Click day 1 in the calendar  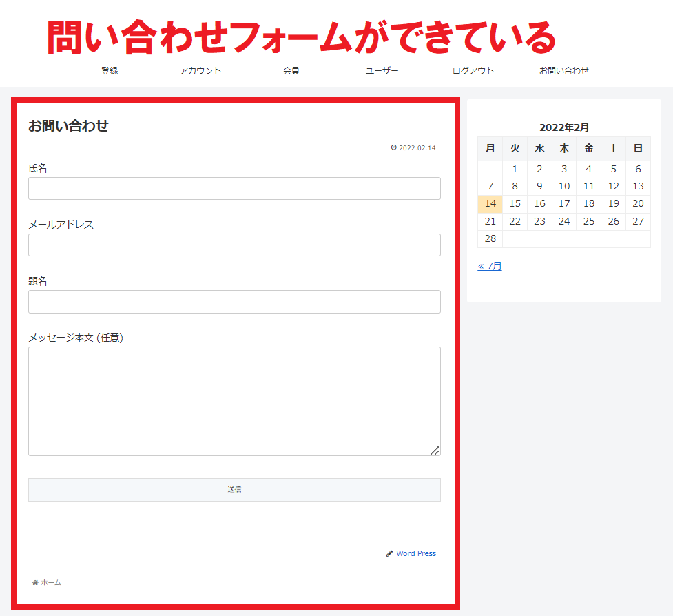point(515,169)
